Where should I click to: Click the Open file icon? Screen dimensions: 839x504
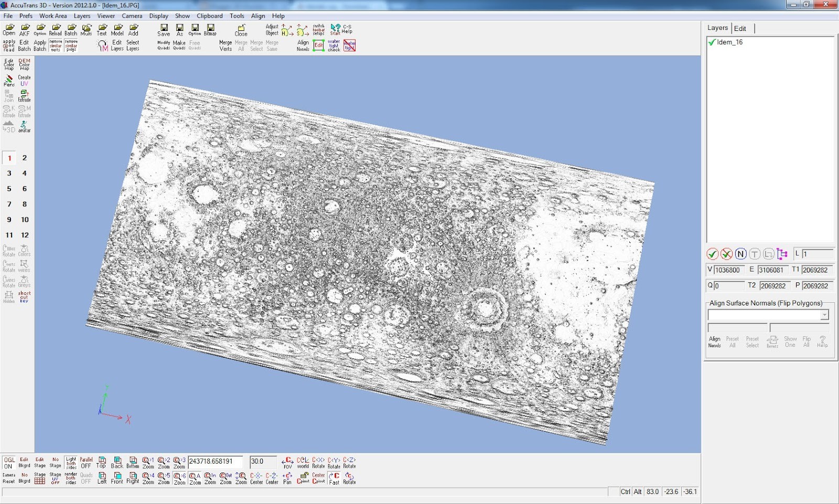pyautogui.click(x=9, y=29)
